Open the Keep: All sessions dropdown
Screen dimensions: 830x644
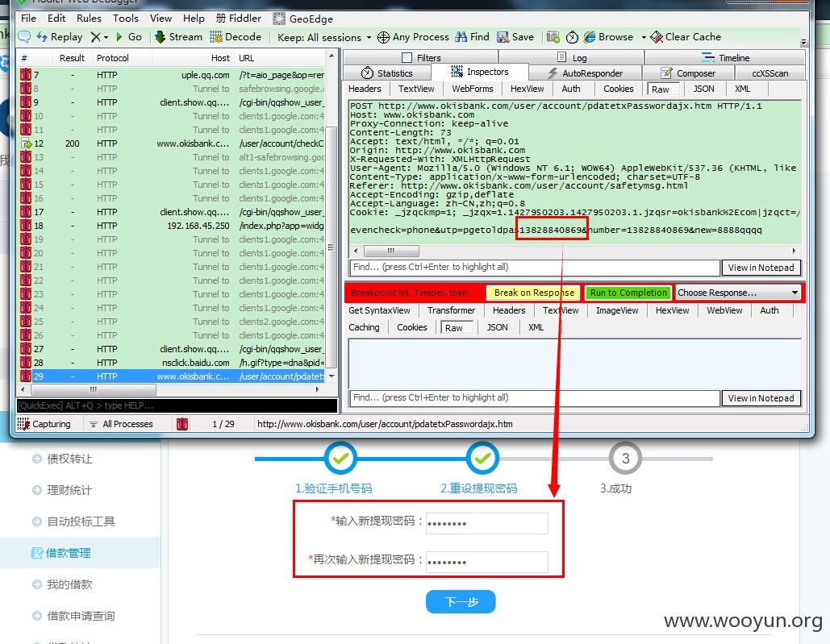click(x=324, y=38)
